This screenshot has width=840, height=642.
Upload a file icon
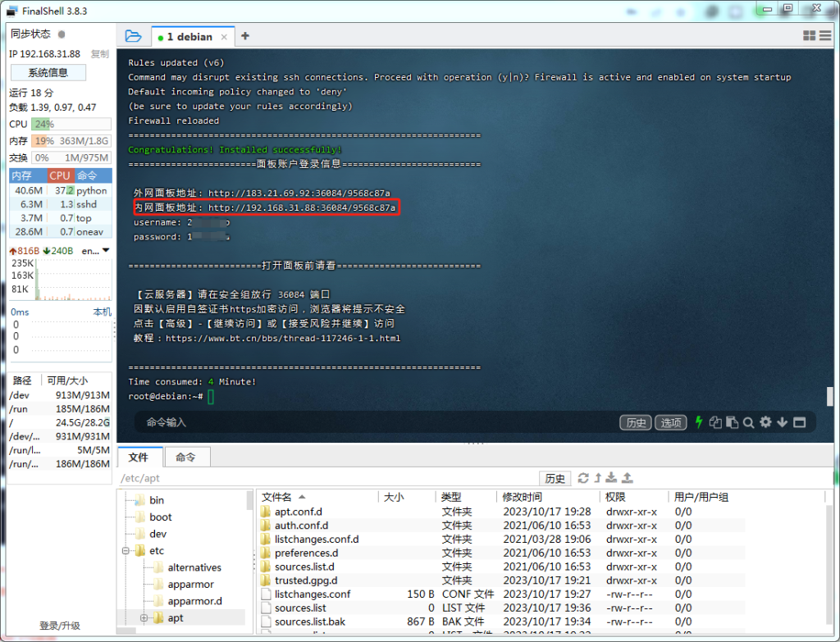click(628, 478)
